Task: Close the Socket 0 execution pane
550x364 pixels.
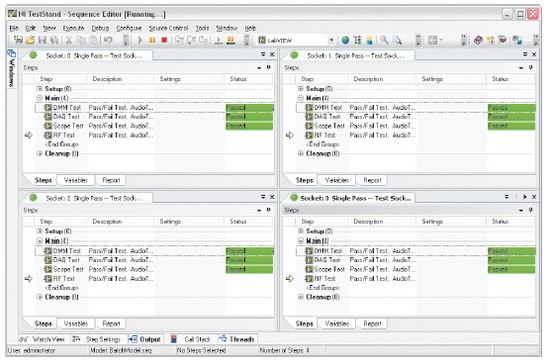Action: point(272,54)
